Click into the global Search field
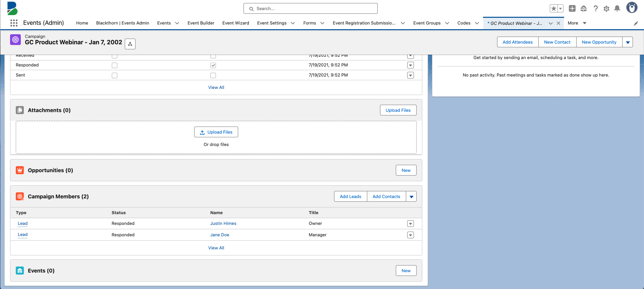Image resolution: width=644 pixels, height=289 pixels. pos(310,9)
